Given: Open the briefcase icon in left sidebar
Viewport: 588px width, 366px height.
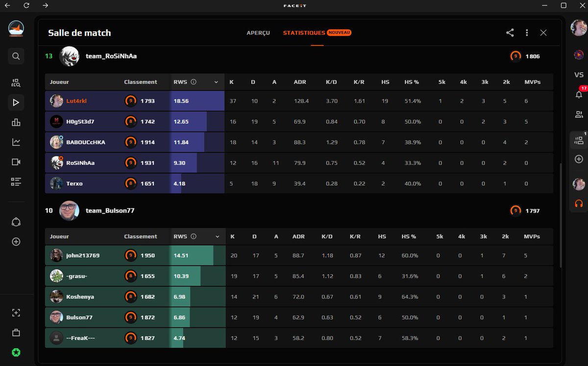Looking at the screenshot, I should (16, 333).
